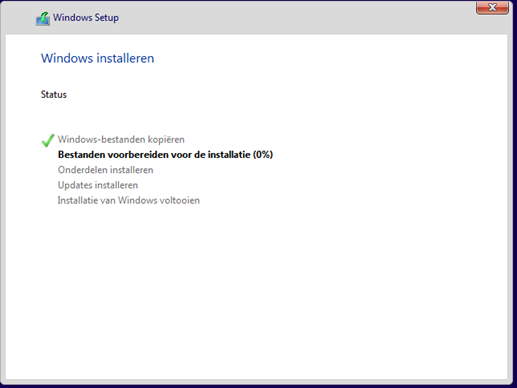
Task: Click the blank white area below the steps
Action: tap(257, 290)
